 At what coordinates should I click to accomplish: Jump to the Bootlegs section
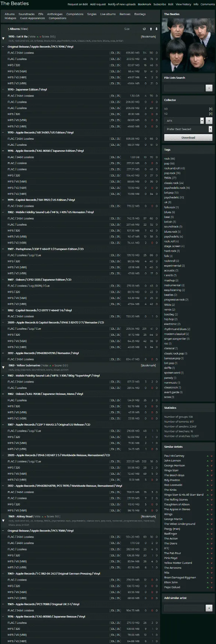140,14
